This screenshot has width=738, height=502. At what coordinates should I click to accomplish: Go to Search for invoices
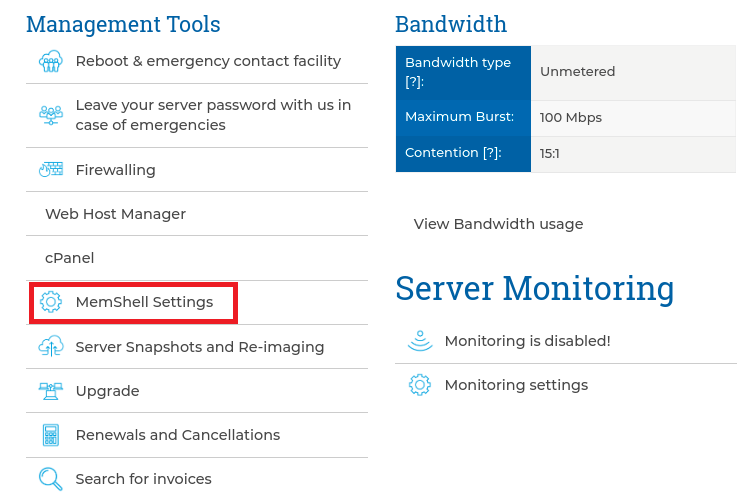144,479
